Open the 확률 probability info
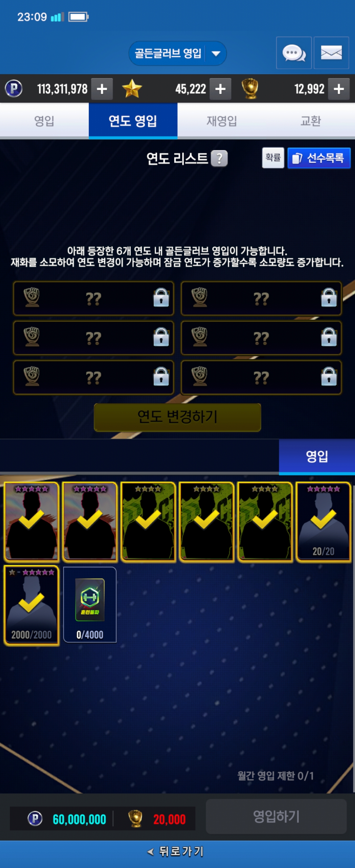Screen dimensions: 355x868 point(273,158)
